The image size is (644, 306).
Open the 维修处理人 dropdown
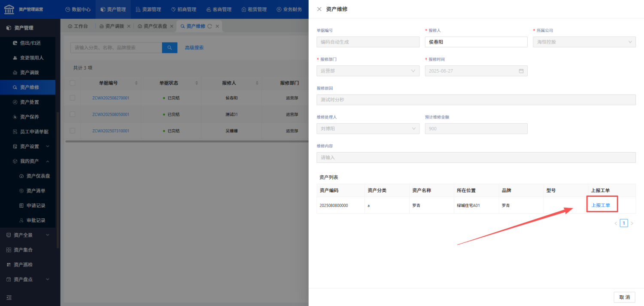coord(368,129)
